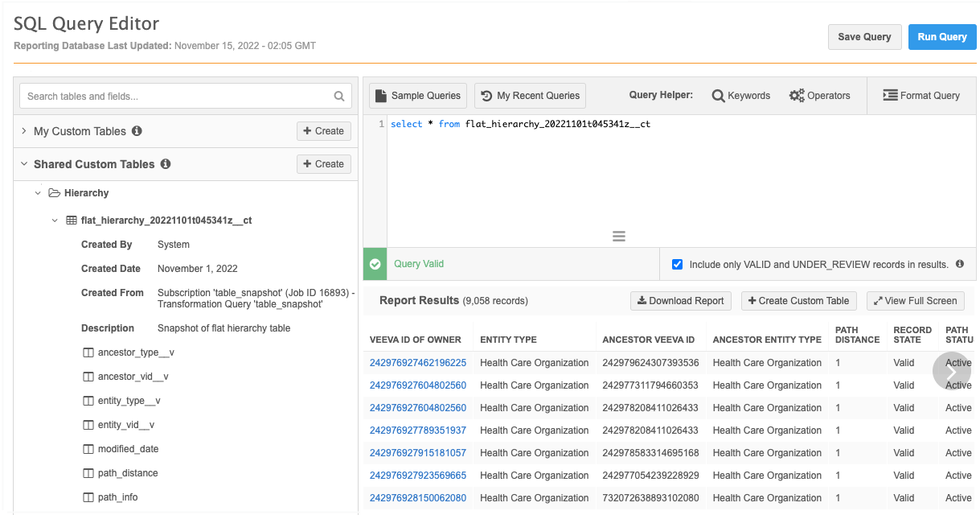Screen dimensions: 980x515
Task: Open Veeva ID 242976927462196225 link
Action: pyautogui.click(x=417, y=363)
